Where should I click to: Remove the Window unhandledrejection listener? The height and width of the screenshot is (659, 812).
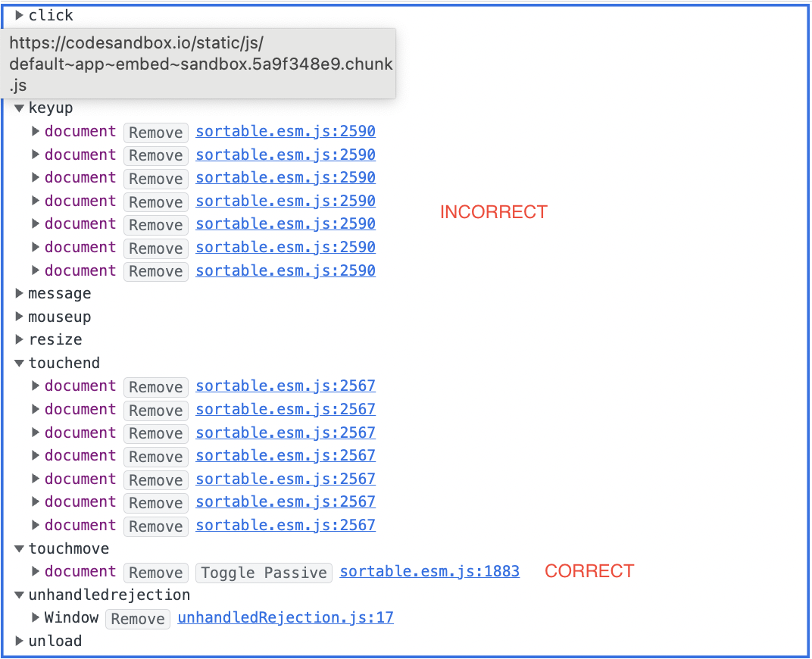click(137, 619)
